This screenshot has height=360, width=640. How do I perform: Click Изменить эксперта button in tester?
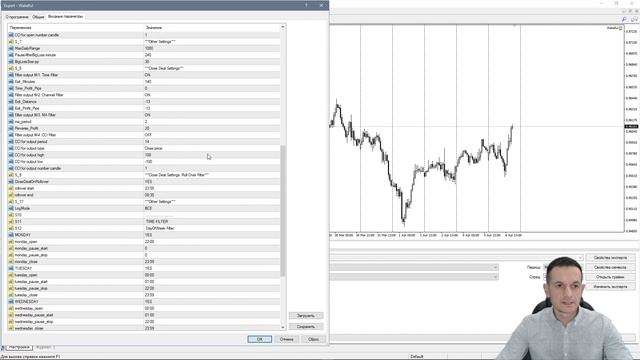pos(610,287)
